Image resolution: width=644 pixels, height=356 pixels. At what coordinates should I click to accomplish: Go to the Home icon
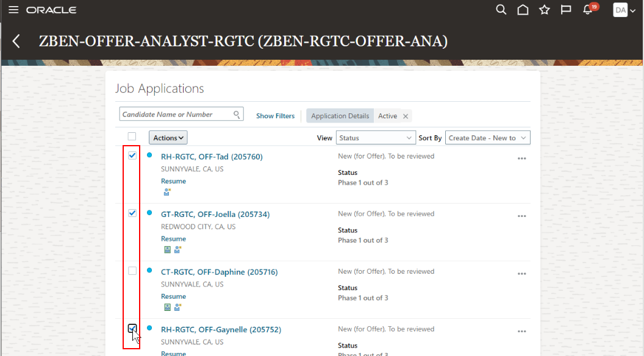tap(523, 9)
